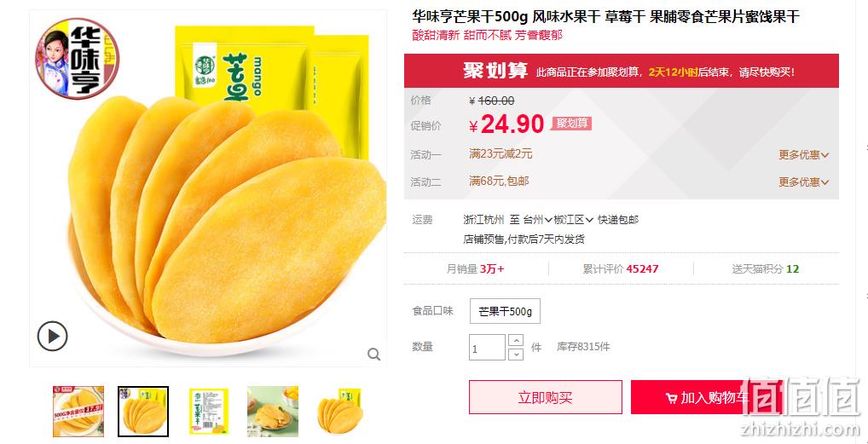
Task: Select the last mango slices thumbnail
Action: point(339,412)
